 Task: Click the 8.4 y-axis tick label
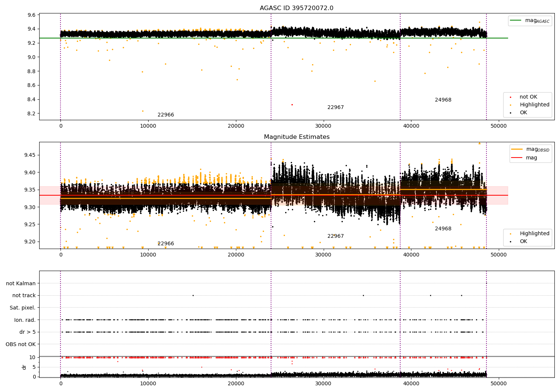point(32,99)
